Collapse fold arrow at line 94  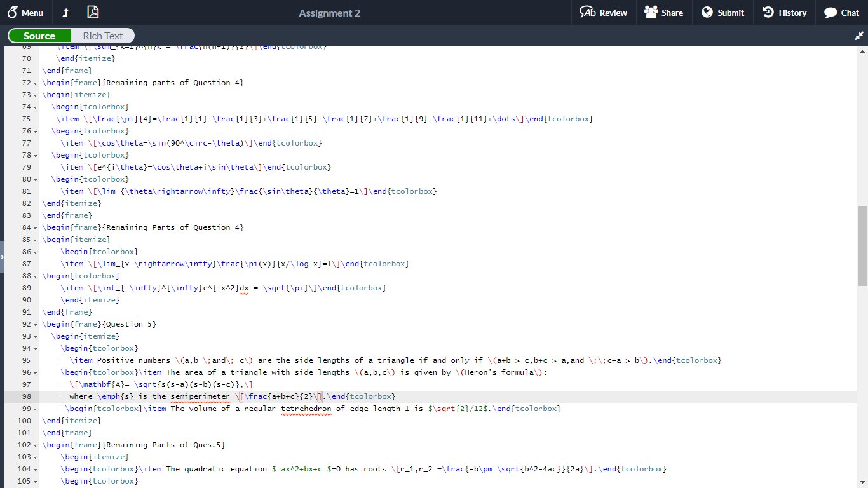click(x=35, y=348)
